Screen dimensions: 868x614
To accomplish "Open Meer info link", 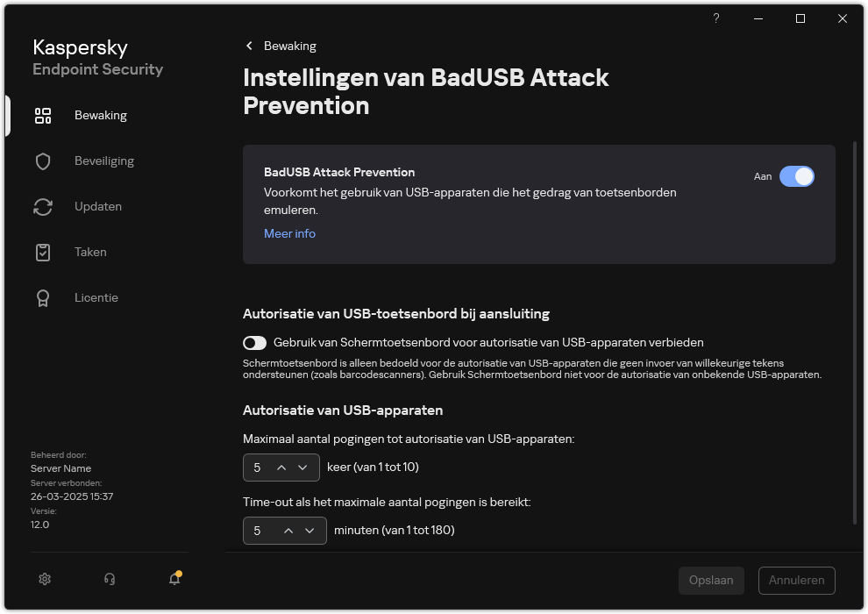I will [x=289, y=233].
